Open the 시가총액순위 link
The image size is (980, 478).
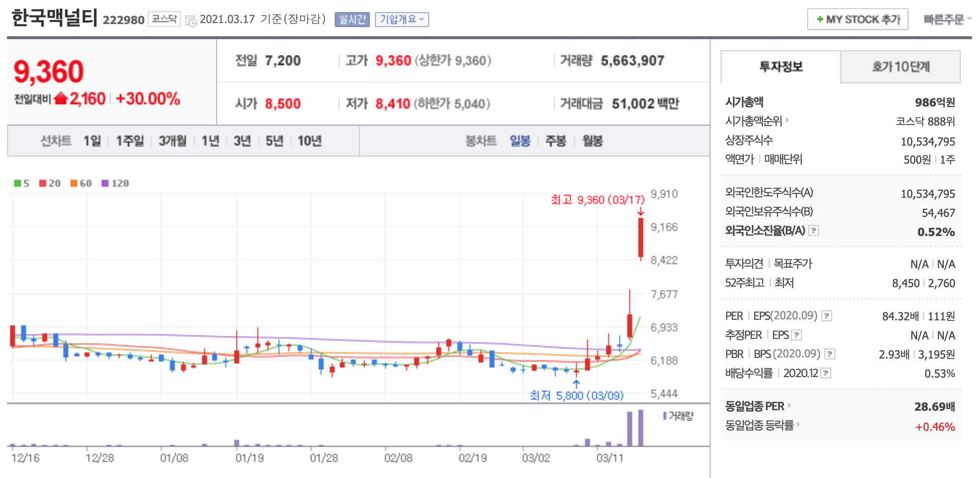coord(757,121)
